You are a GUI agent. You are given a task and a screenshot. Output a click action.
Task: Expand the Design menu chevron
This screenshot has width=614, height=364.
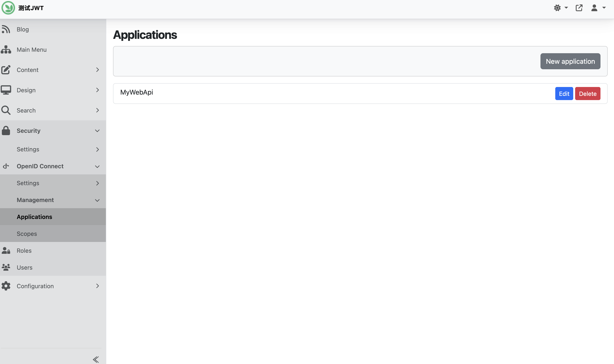point(97,90)
